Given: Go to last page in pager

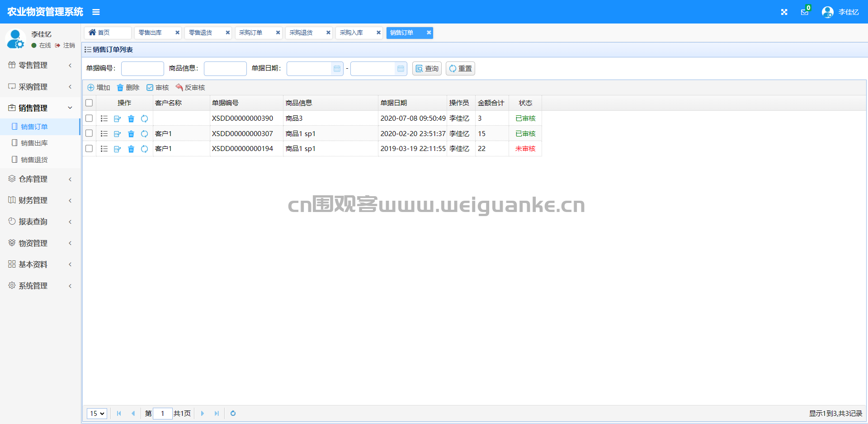Looking at the screenshot, I should pos(217,413).
